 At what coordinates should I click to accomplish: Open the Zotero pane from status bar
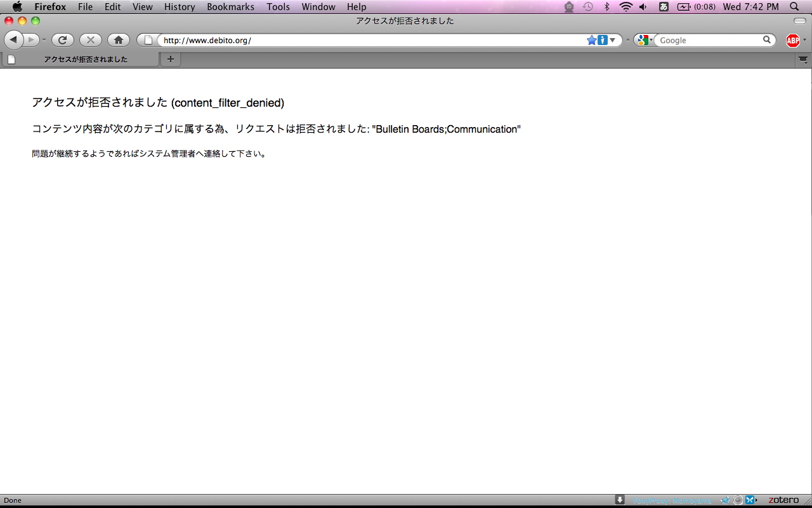tap(783, 500)
